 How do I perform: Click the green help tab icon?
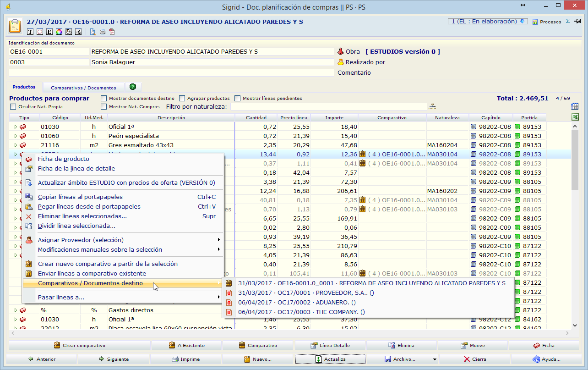point(133,87)
